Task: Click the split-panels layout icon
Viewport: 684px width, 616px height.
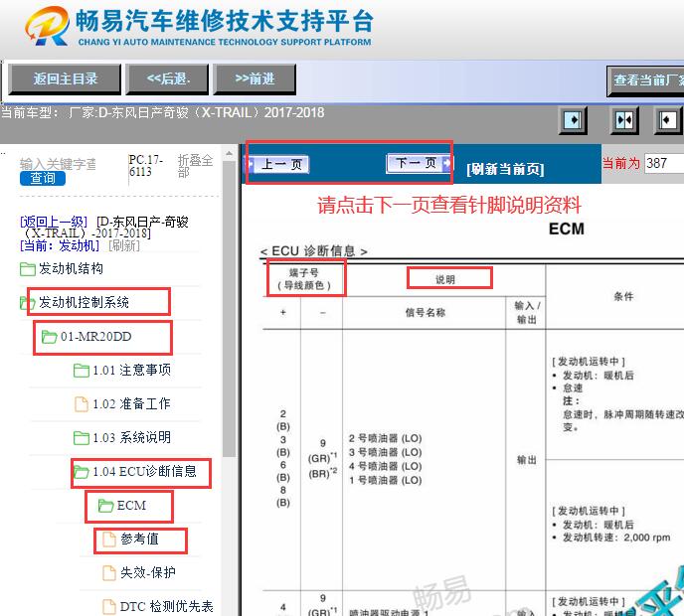Action: click(623, 120)
